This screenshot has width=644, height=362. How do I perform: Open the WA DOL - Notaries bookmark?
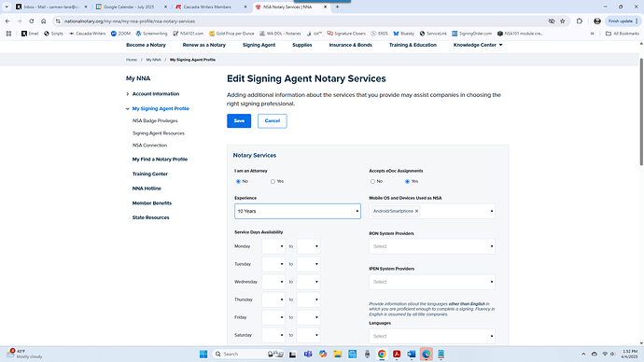click(x=280, y=34)
